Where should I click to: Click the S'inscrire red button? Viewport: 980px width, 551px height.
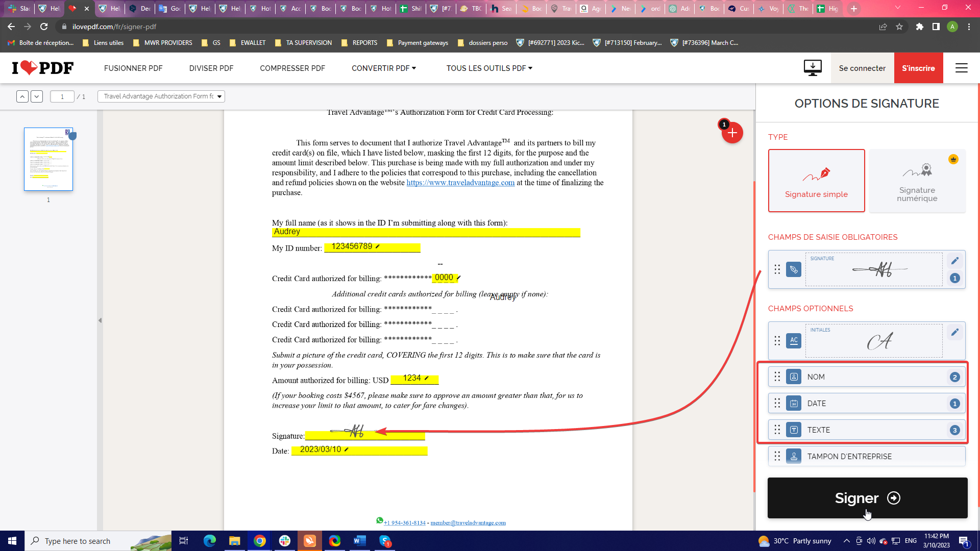pos(918,68)
